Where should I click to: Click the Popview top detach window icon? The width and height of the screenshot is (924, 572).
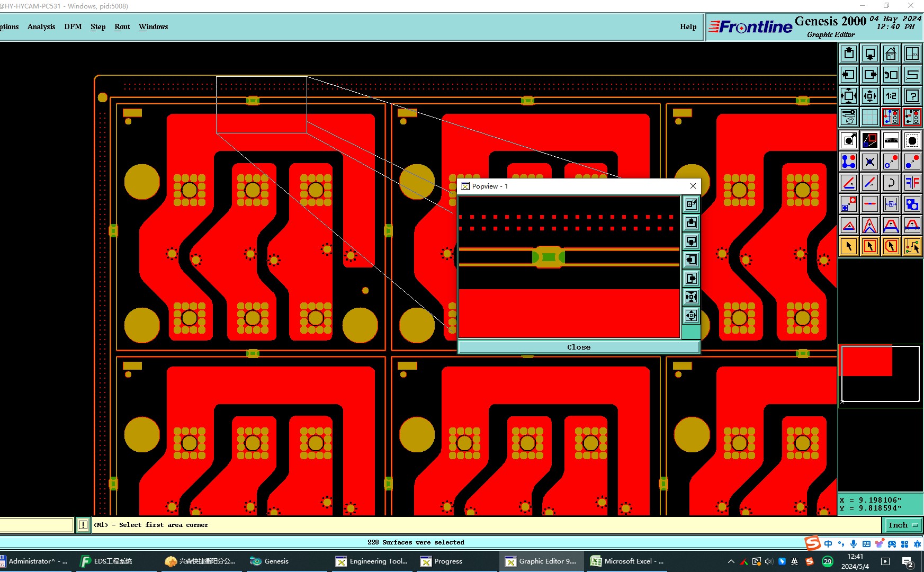point(691,204)
